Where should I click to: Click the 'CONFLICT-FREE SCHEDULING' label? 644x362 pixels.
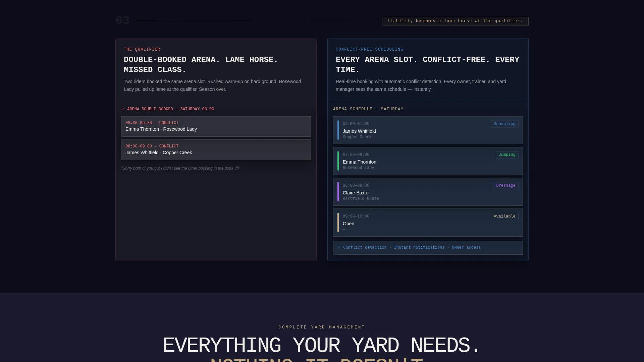tap(369, 49)
